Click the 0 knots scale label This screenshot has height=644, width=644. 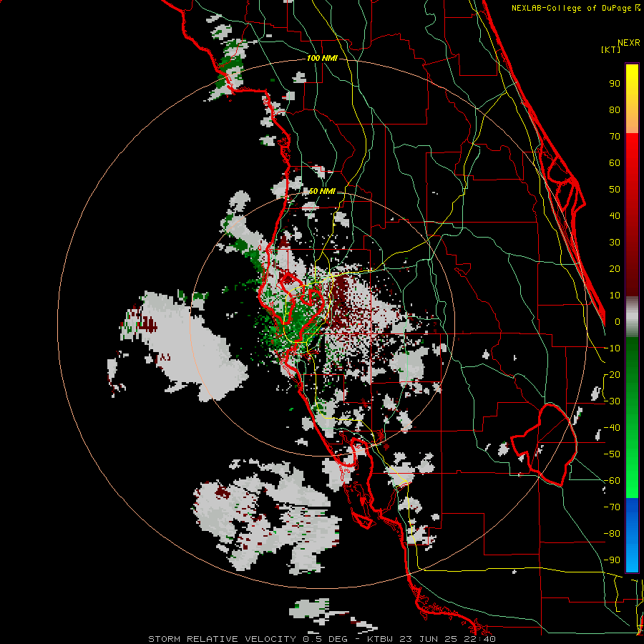coord(618,321)
